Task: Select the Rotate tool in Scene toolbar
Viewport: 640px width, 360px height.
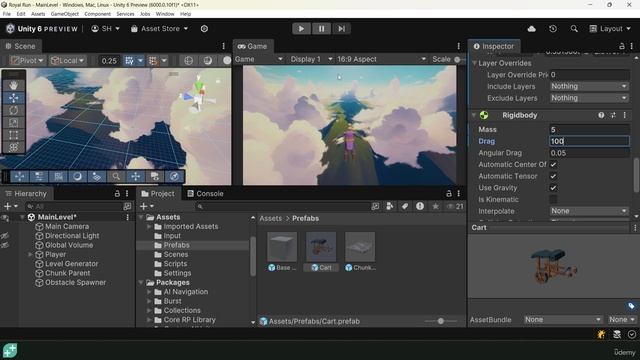Action: click(x=13, y=110)
